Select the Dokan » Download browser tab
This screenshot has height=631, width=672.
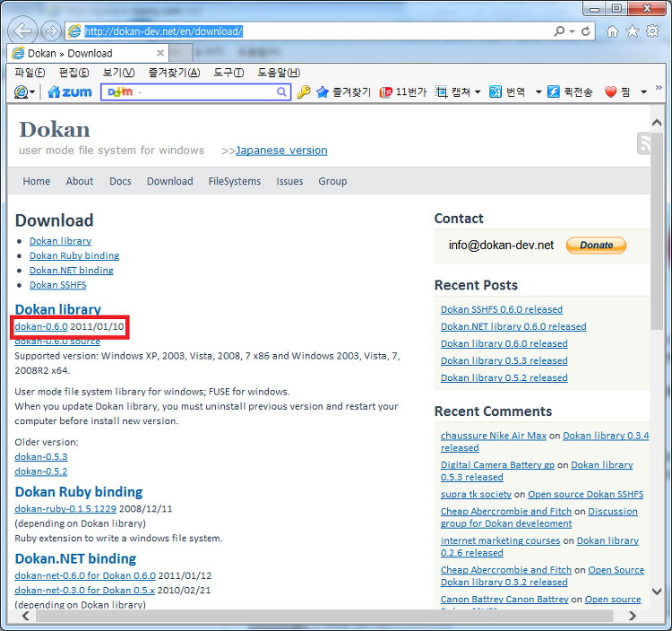(x=88, y=53)
